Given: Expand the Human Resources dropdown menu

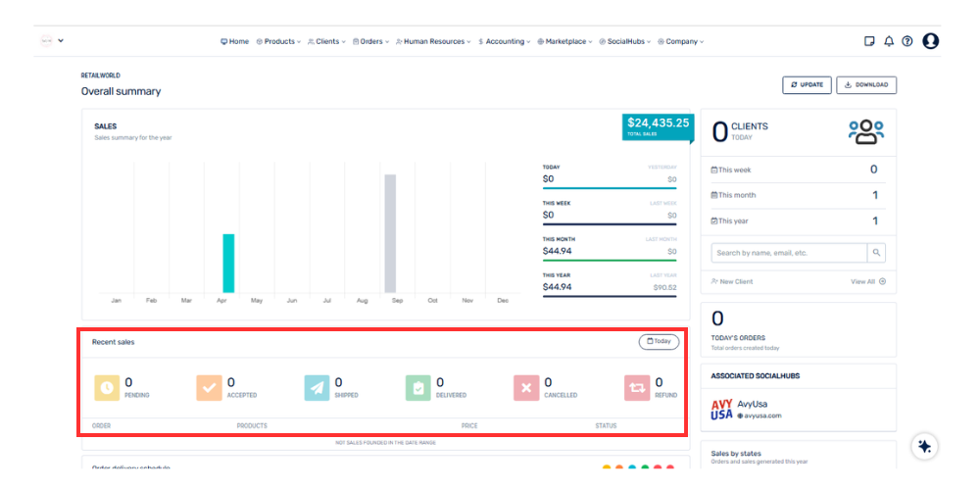Looking at the screenshot, I should coord(432,42).
